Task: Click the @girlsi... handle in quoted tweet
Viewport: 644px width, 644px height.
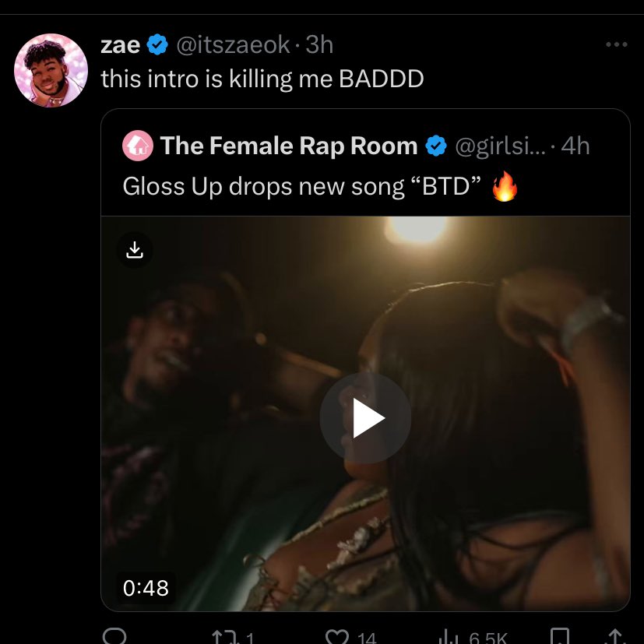Action: 500,146
